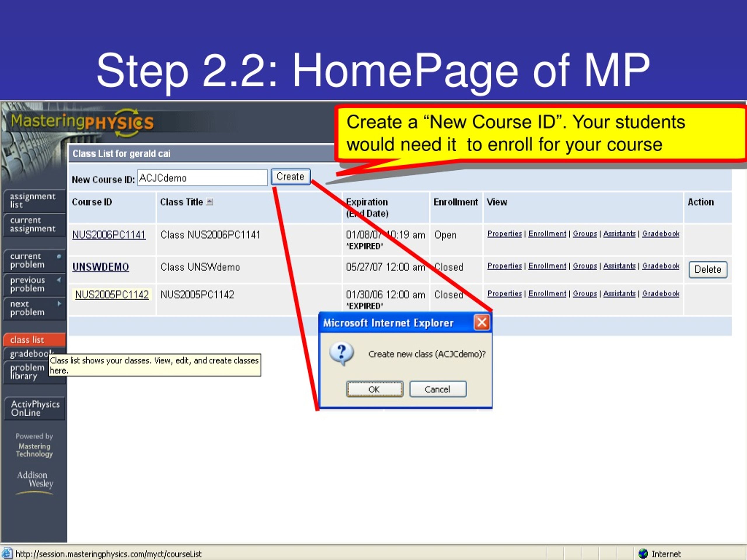The width and height of the screenshot is (747, 560).
Task: Click the Class Title sort arrow icon
Action: click(x=210, y=202)
